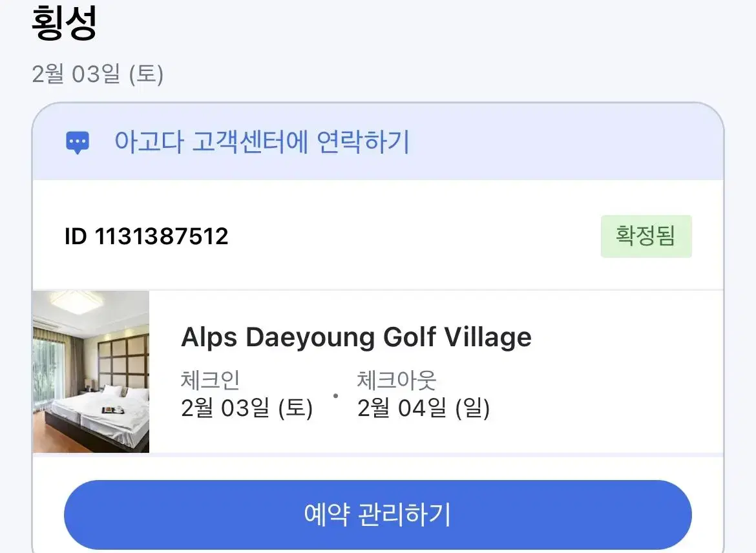Click the 예약 관리하기 button
The width and height of the screenshot is (756, 553).
click(x=377, y=514)
